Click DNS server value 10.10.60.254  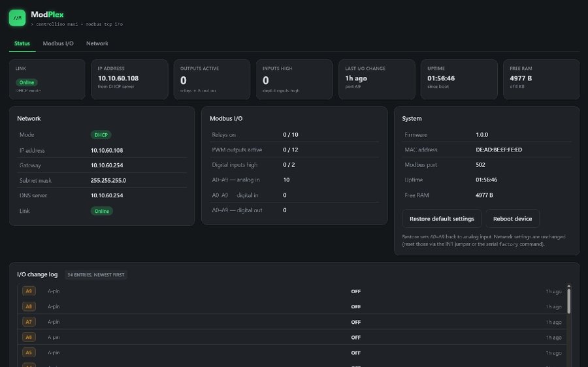[106, 195]
